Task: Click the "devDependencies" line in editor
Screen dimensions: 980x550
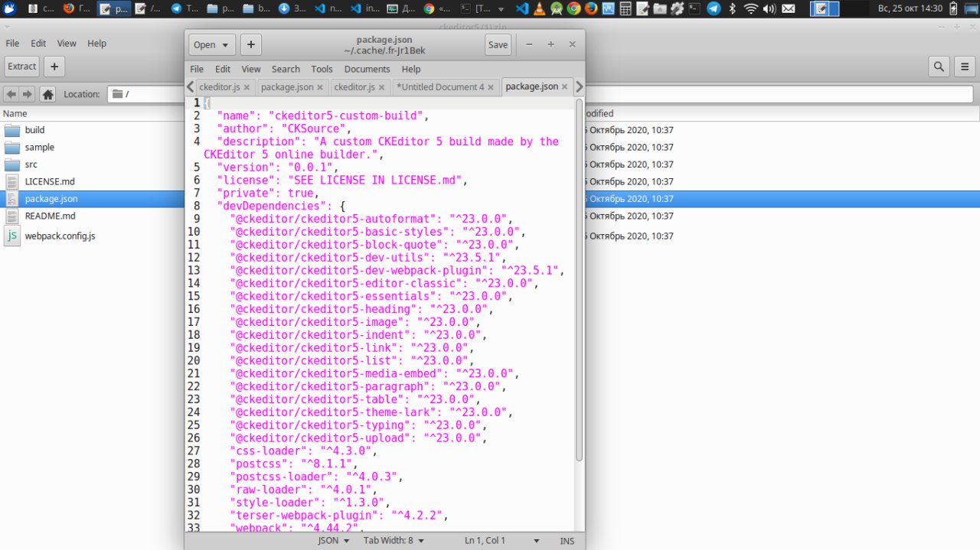Action: 281,206
